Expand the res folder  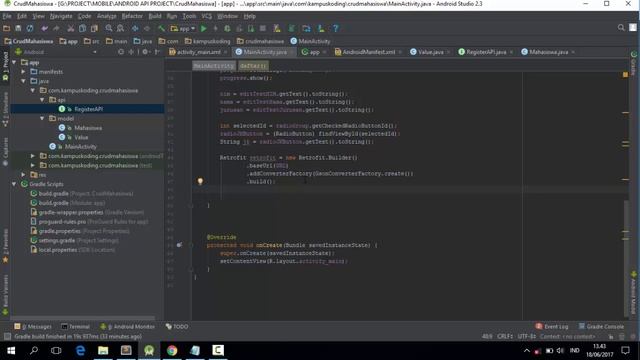[24, 175]
